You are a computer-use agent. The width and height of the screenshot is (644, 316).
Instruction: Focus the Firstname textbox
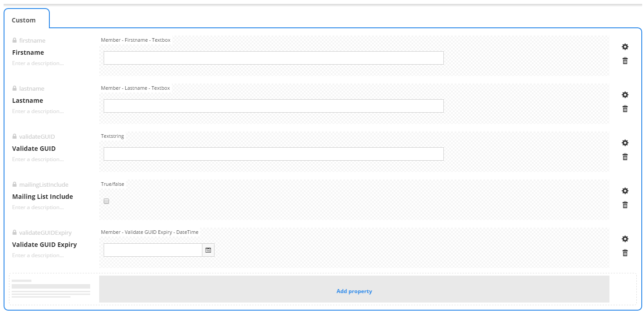pyautogui.click(x=274, y=58)
